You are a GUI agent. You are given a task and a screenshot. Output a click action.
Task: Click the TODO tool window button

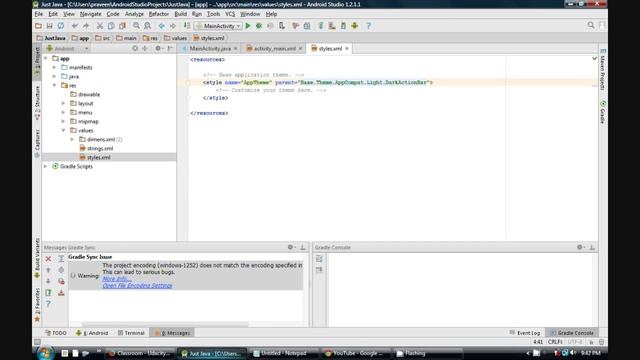coord(56,333)
